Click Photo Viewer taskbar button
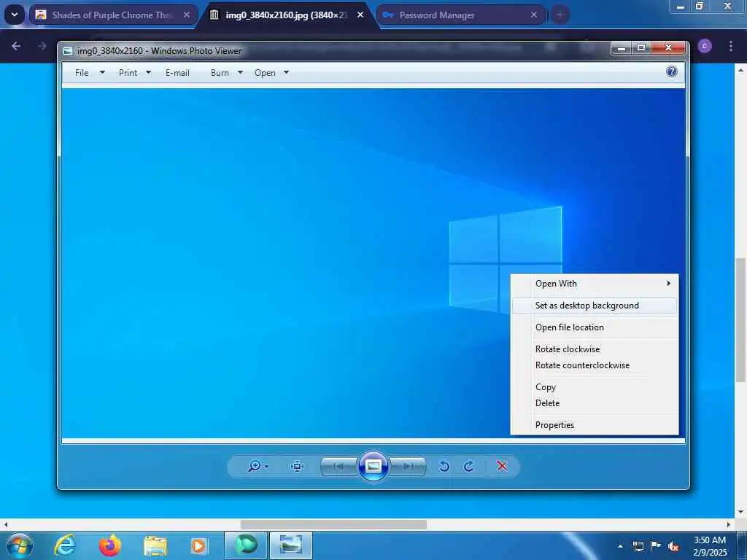Screen dimensions: 747x560 tap(291, 545)
